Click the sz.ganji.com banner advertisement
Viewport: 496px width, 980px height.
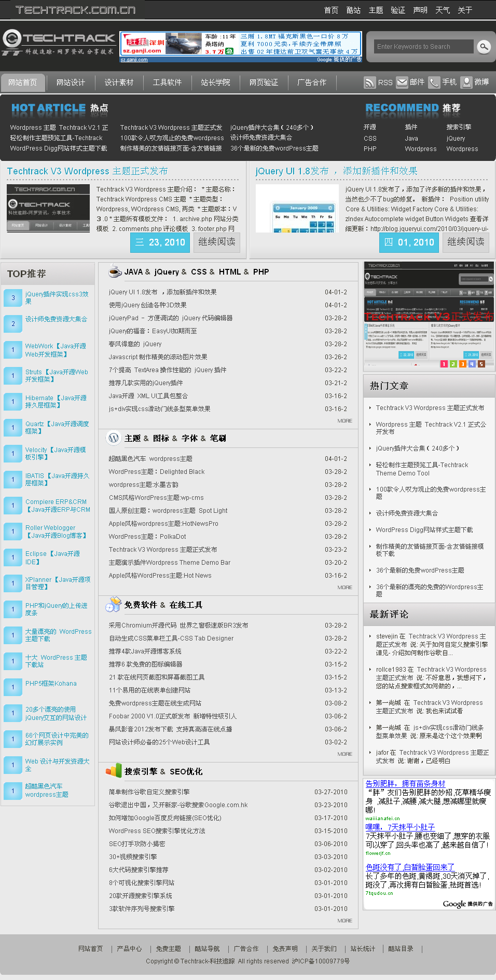pos(241,47)
